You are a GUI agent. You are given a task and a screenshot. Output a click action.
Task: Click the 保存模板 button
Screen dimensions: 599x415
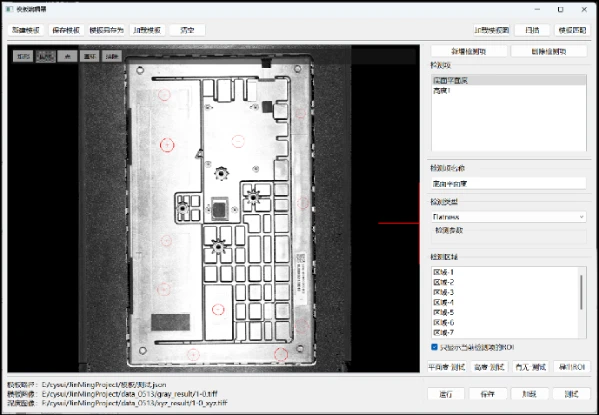66,30
